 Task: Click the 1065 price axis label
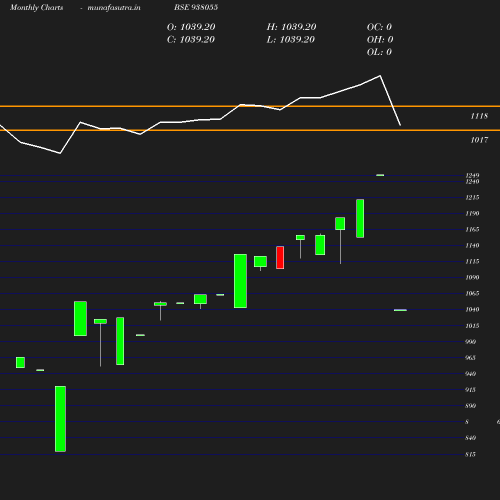(x=472, y=293)
